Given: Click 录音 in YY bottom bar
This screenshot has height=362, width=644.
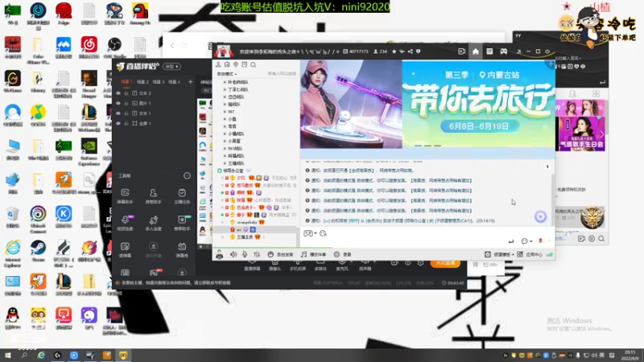Looking at the screenshot, I should (x=343, y=254).
